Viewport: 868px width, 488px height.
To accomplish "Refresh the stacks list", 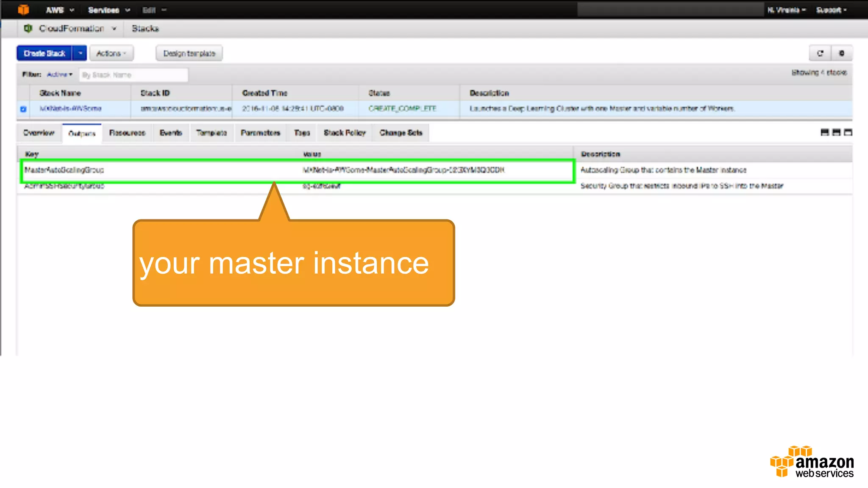I will click(x=820, y=53).
